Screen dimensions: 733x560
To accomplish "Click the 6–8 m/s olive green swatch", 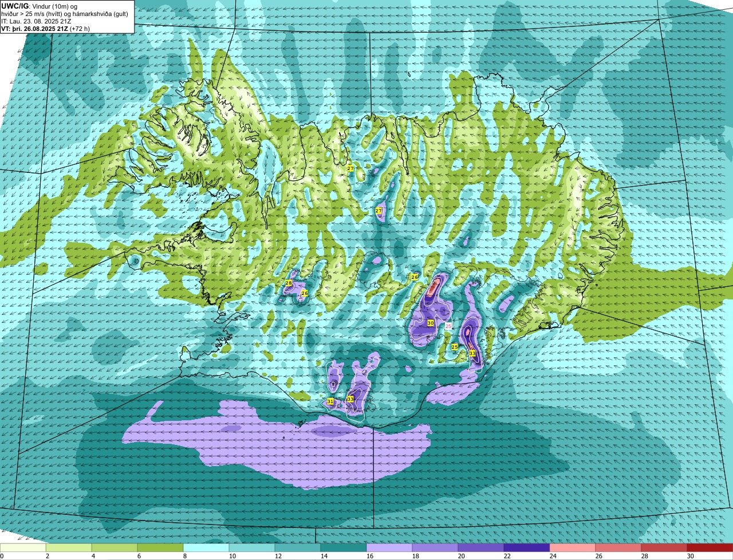I will pos(160,547).
